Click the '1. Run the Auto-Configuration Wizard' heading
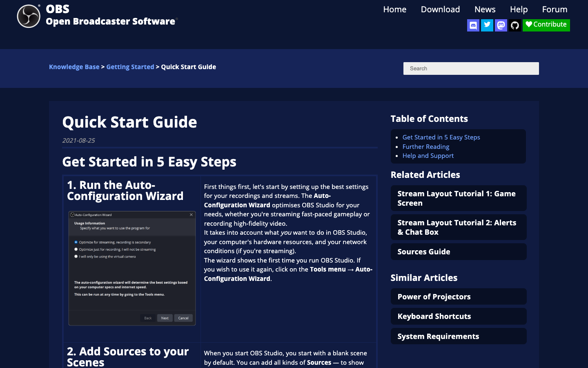 coord(125,191)
